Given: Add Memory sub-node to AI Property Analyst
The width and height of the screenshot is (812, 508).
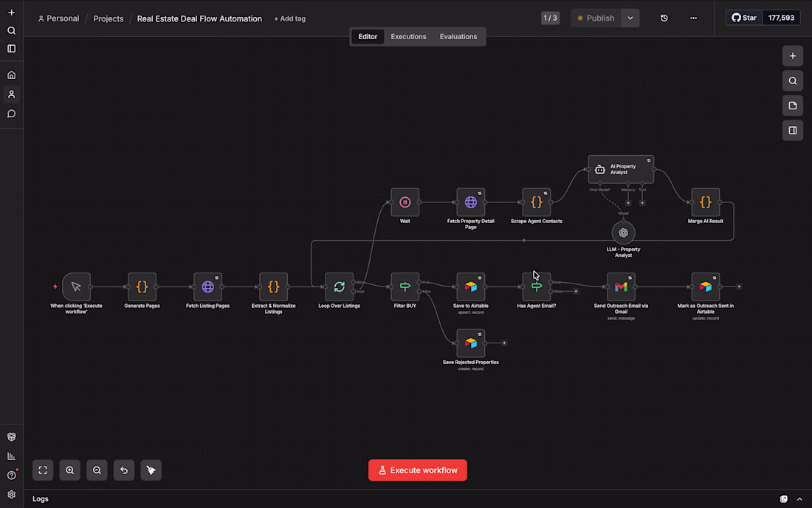Looking at the screenshot, I should click(x=628, y=203).
